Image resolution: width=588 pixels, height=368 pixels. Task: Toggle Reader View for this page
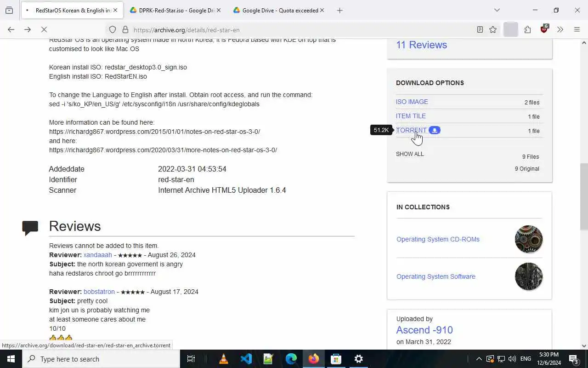click(x=480, y=30)
